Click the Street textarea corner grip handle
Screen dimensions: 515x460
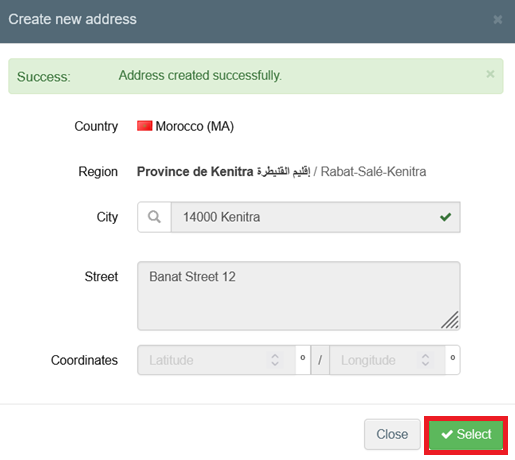click(x=450, y=320)
